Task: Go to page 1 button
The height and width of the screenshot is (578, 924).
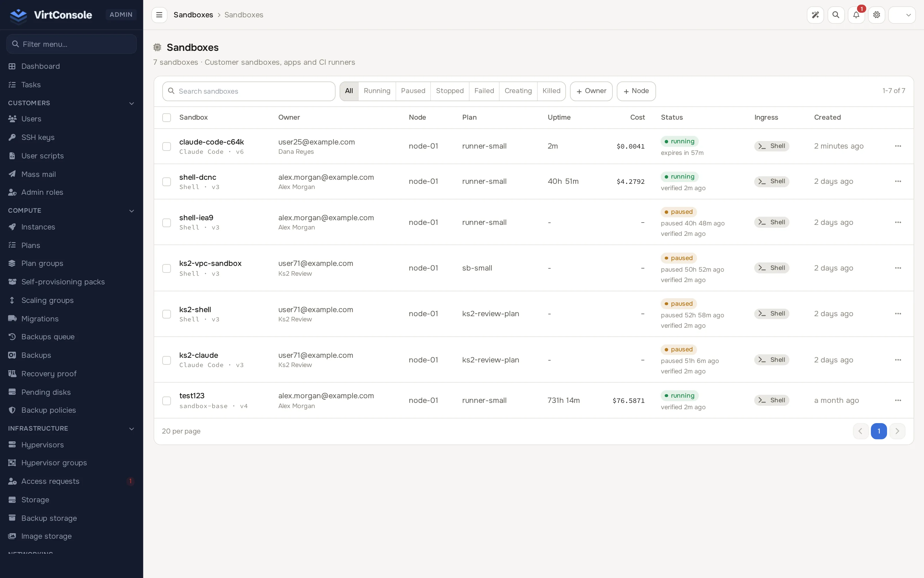Action: (879, 431)
